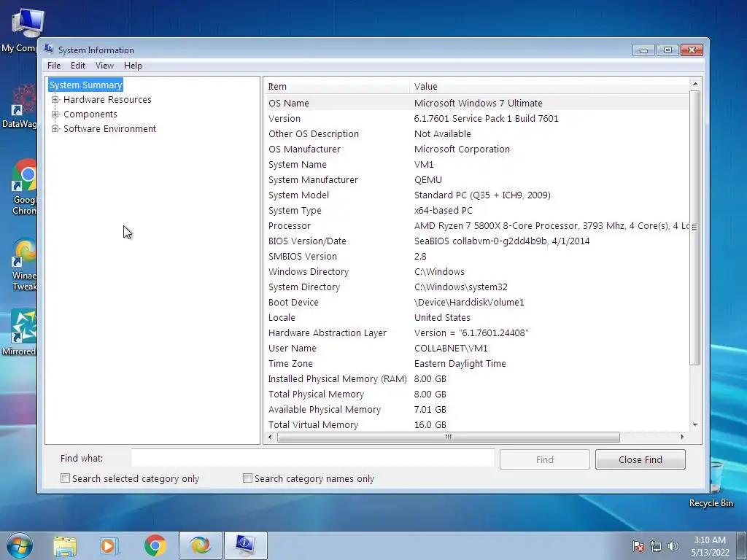The width and height of the screenshot is (747, 560).
Task: Open the DataWag desktop shortcut
Action: click(19, 106)
